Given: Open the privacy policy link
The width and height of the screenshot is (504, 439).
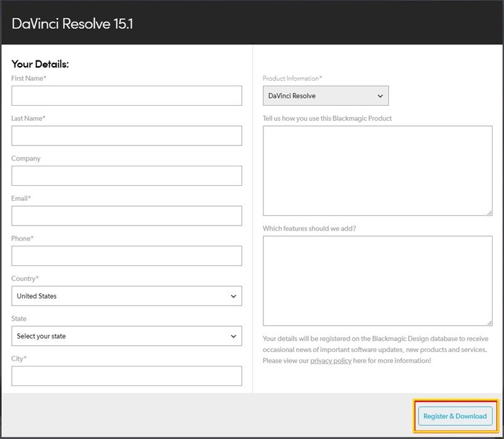Looking at the screenshot, I should click(x=331, y=360).
